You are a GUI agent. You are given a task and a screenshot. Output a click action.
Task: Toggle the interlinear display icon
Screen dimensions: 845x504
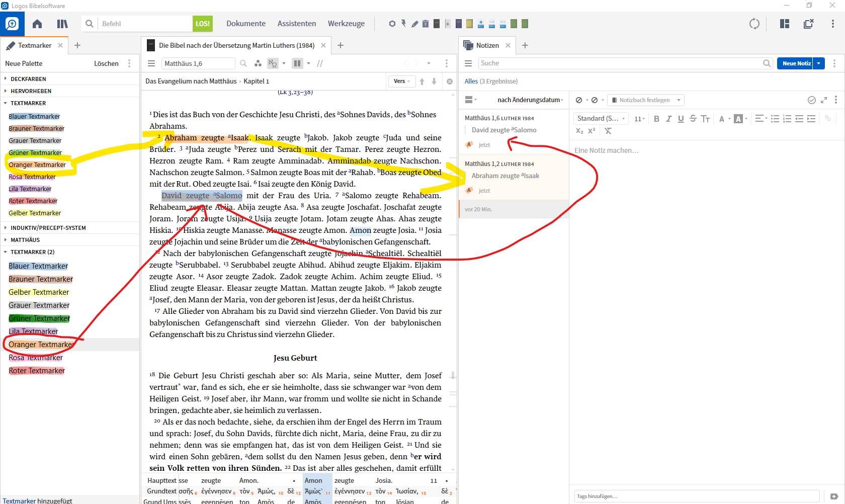point(273,63)
